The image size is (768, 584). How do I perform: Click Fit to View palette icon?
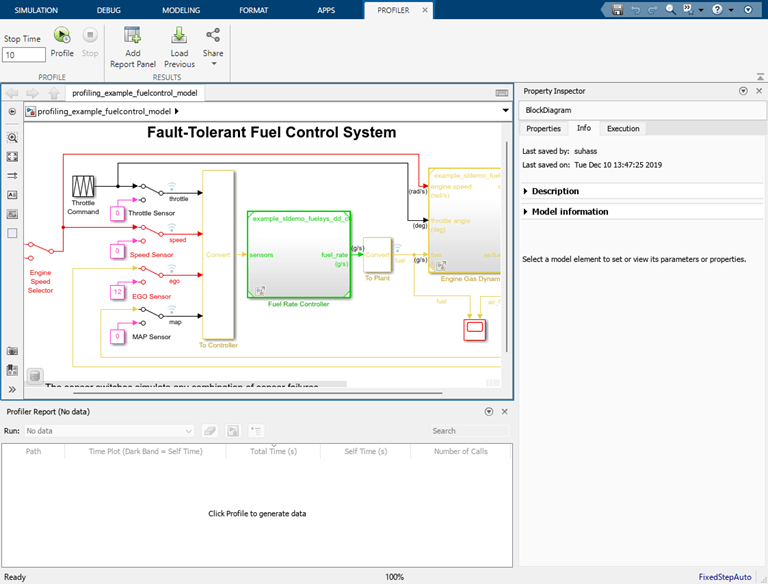[12, 157]
